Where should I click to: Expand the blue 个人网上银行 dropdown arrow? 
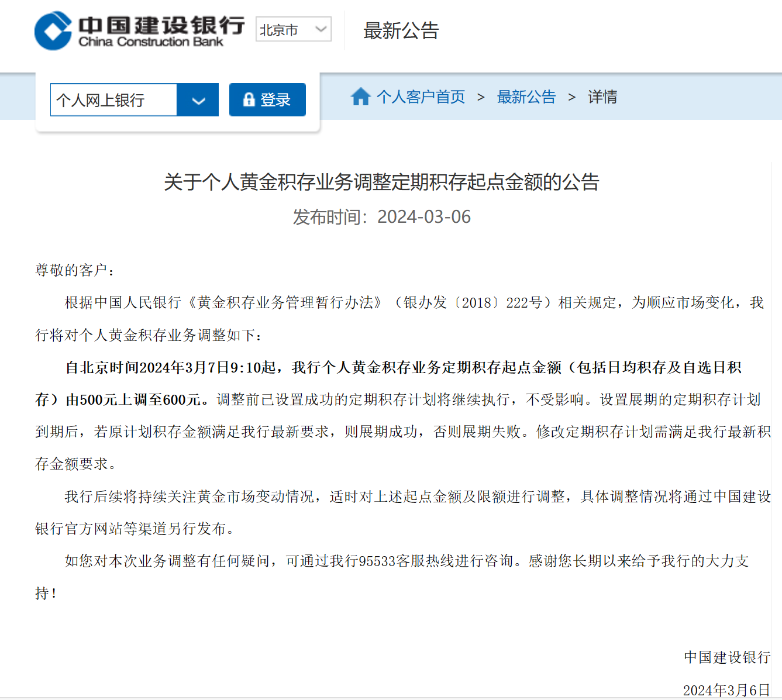198,100
